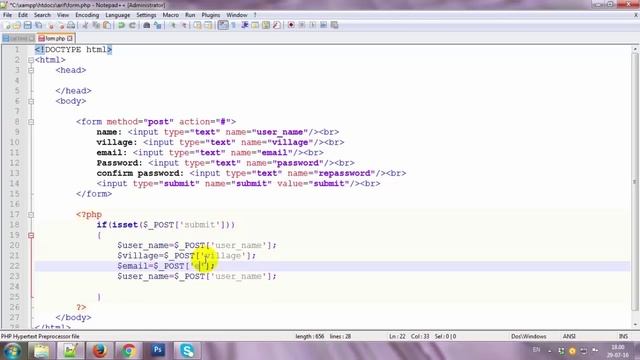Open the Windows Start button
This screenshot has width=640, height=360.
click(x=11, y=351)
